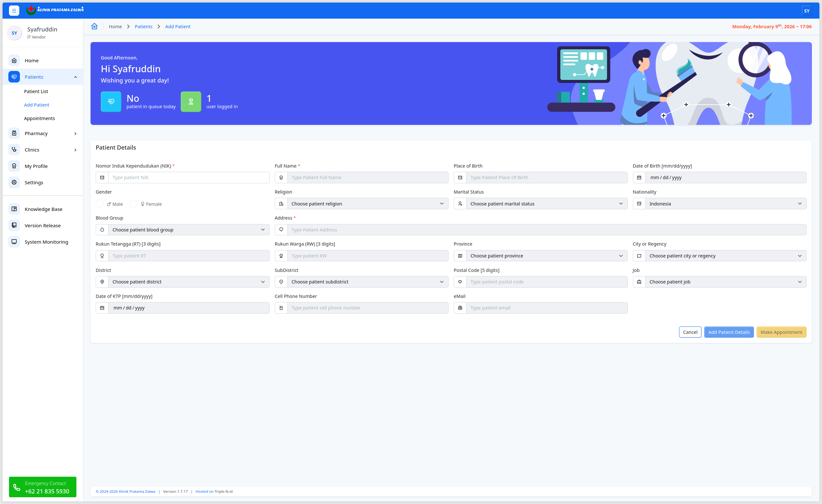
Task: Open Settings gear icon in sidebar
Action: [x=14, y=182]
